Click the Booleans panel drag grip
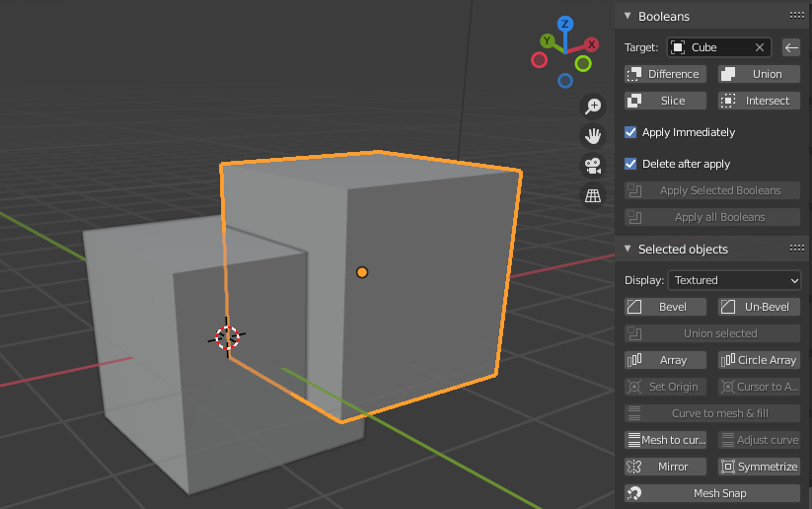This screenshot has width=812, height=509. click(797, 16)
